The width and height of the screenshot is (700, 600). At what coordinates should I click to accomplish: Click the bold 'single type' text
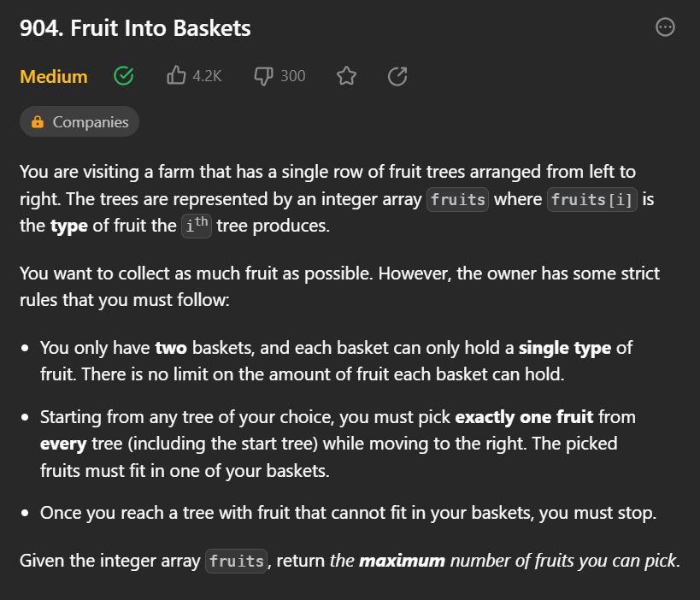pyautogui.click(x=565, y=348)
